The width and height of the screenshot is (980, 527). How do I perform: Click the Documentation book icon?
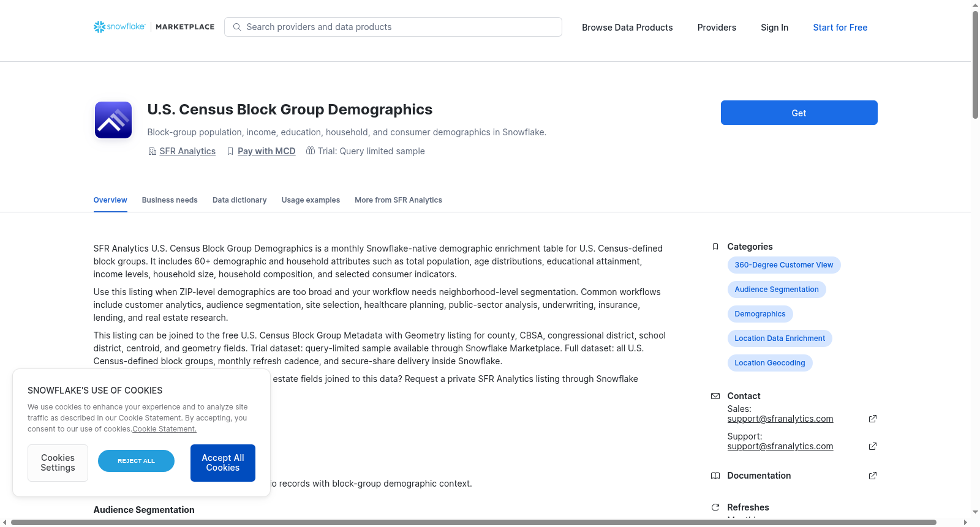coord(715,476)
